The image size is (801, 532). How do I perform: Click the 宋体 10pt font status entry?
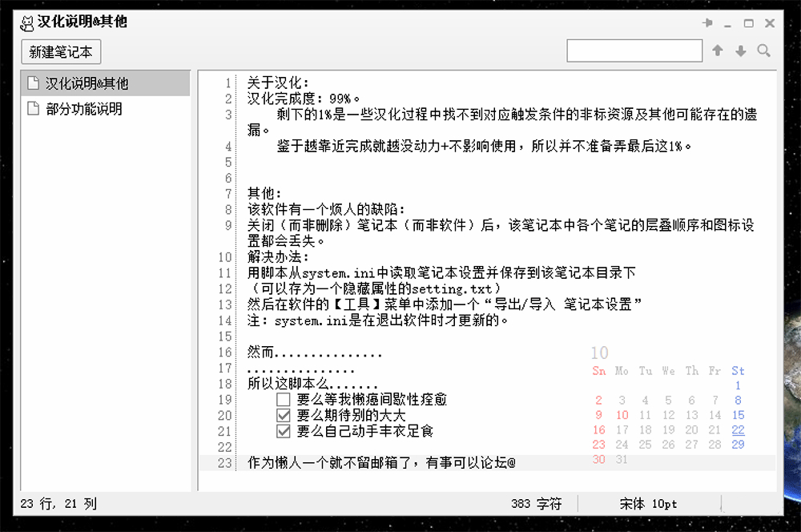648,504
